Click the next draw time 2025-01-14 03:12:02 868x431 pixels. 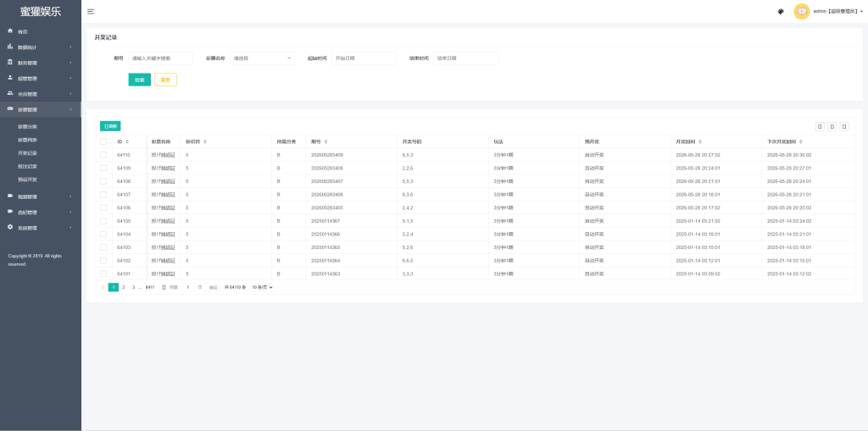[x=789, y=274]
